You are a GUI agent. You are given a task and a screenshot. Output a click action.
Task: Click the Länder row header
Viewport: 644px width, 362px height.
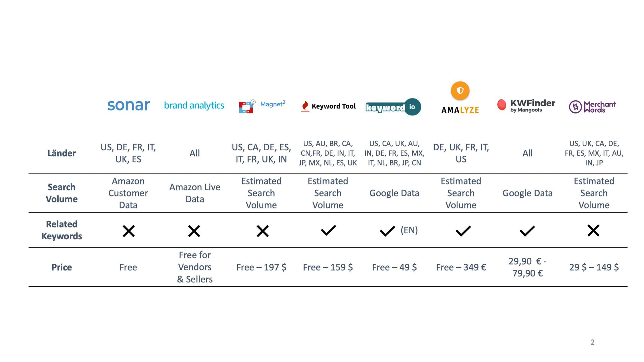(x=62, y=153)
